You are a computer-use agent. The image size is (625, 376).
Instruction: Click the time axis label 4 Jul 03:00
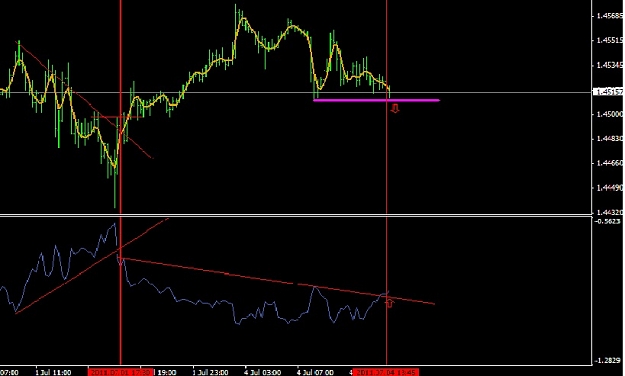click(263, 372)
